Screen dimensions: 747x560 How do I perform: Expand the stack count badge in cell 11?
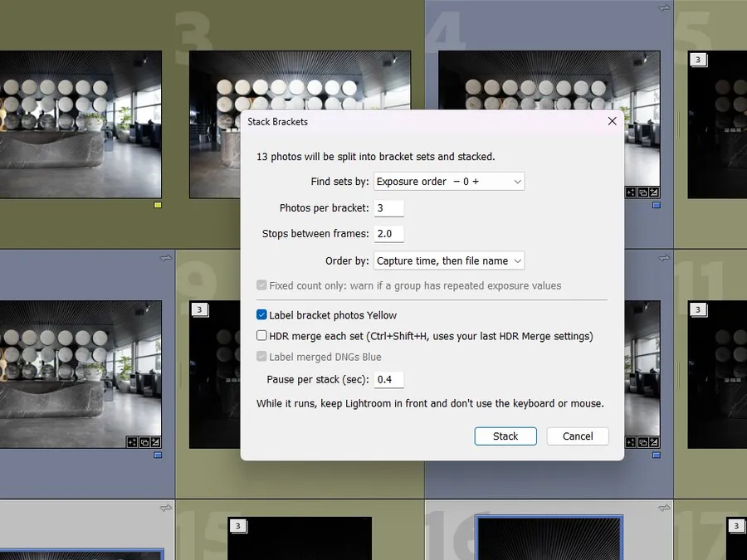tap(698, 309)
